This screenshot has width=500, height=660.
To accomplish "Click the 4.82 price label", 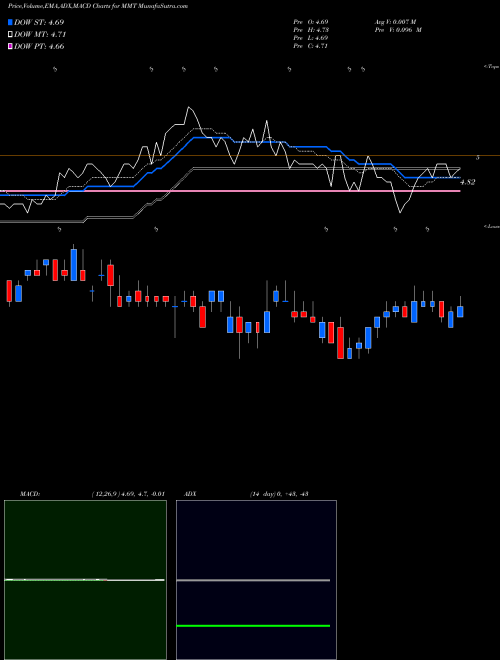I will tap(468, 182).
